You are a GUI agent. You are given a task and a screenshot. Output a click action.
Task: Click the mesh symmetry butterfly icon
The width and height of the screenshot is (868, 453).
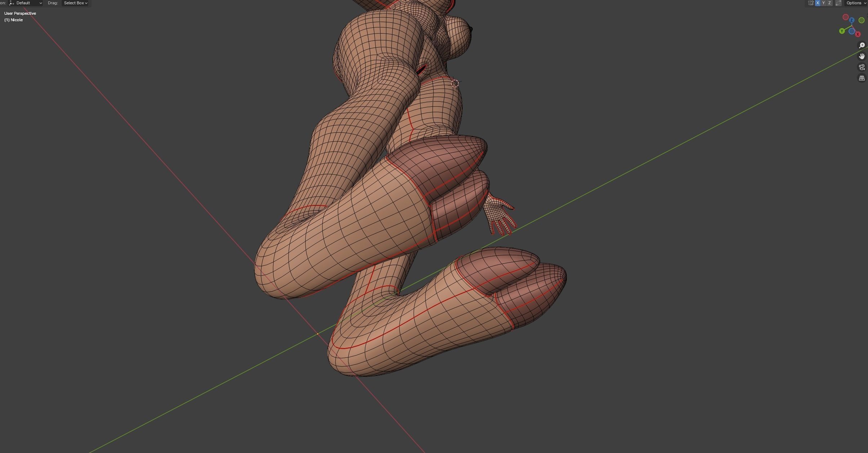pyautogui.click(x=811, y=3)
